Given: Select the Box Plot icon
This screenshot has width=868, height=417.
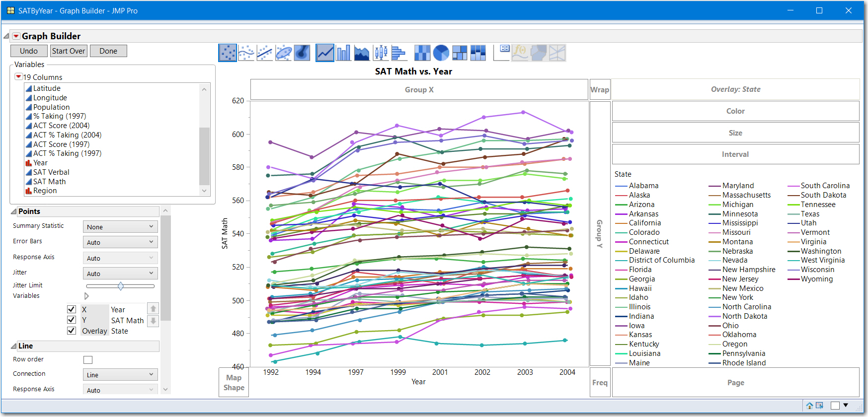Looking at the screenshot, I should pos(381,53).
